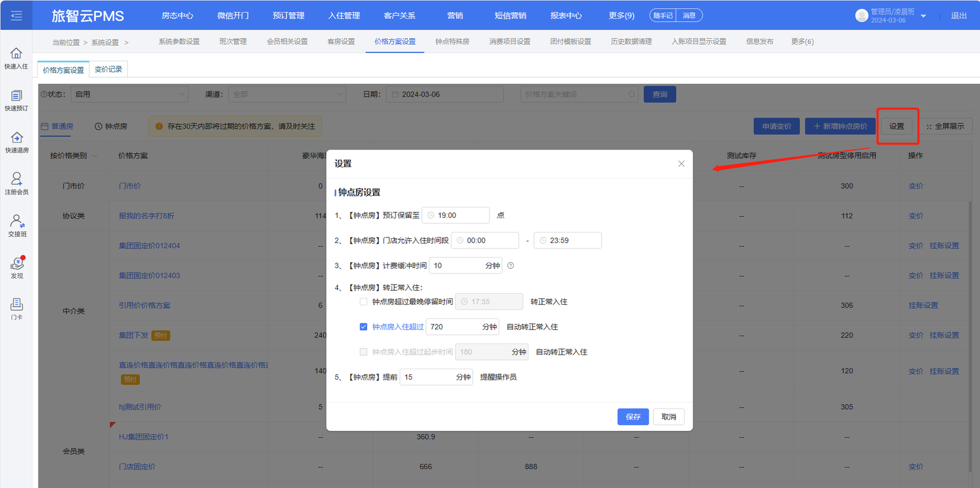980x488 pixels.
Task: Click the 查询 button
Action: [x=660, y=94]
